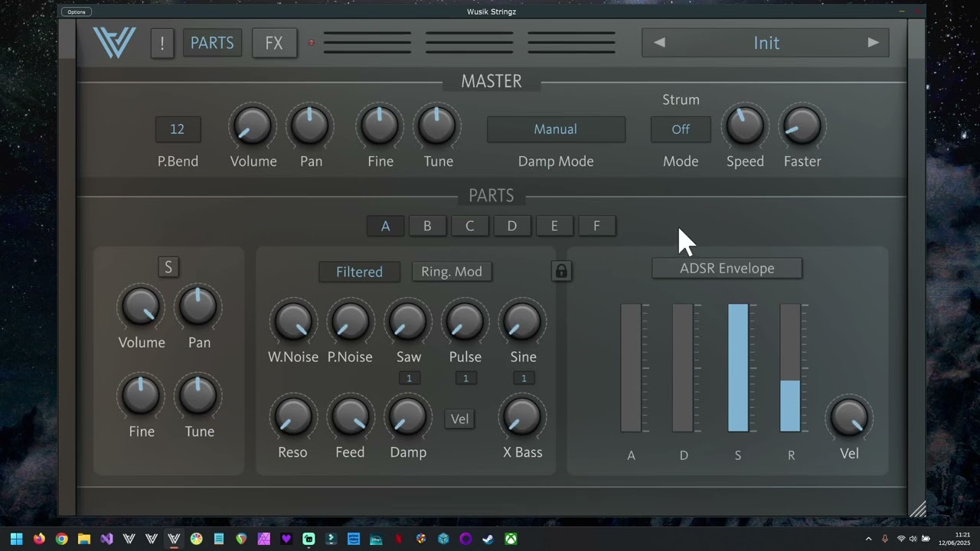Open the Init preset name menu
Image resolution: width=980 pixels, height=551 pixels.
(x=766, y=43)
